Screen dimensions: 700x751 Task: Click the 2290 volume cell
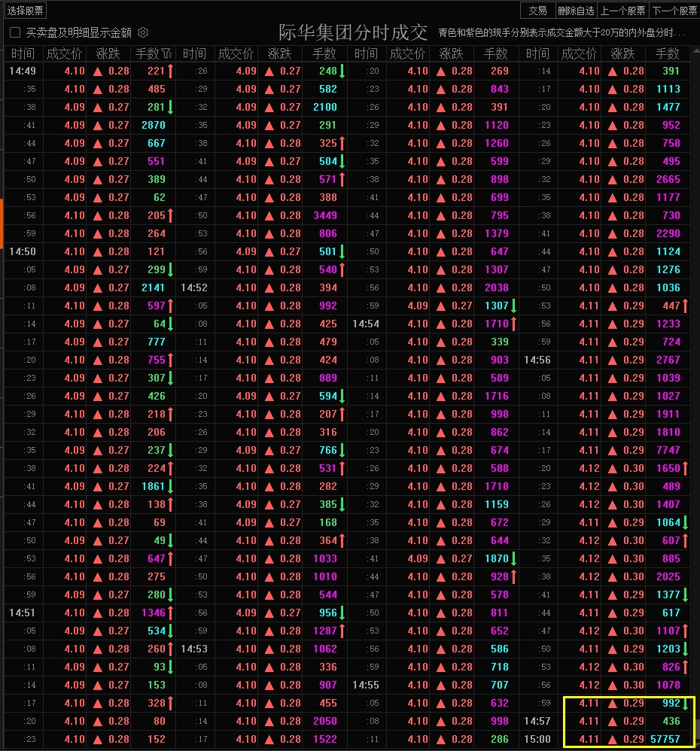(668, 233)
